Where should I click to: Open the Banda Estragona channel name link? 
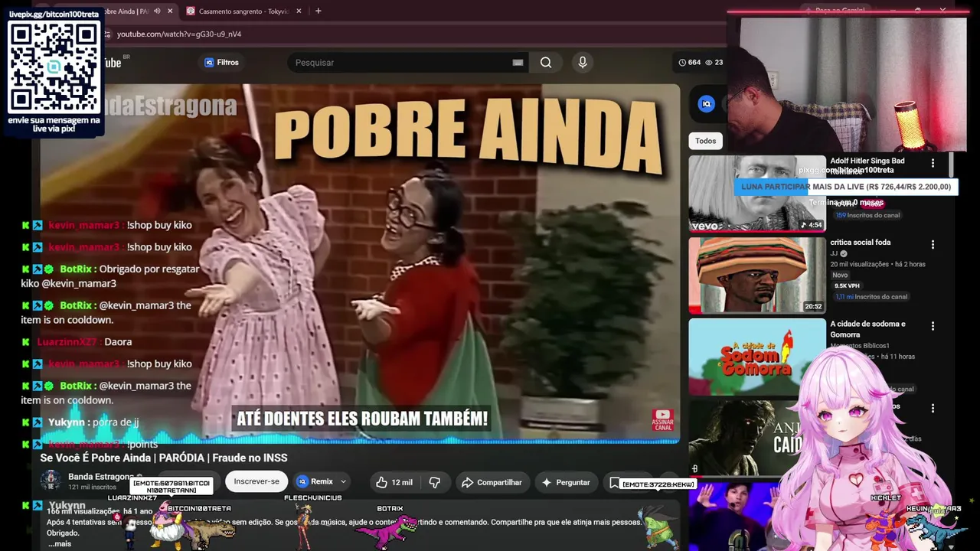[100, 477]
